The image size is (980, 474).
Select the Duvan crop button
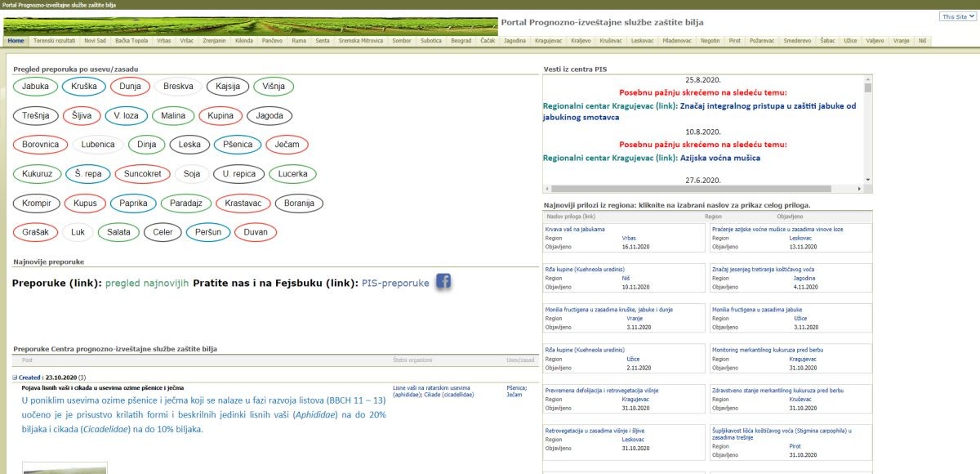pyautogui.click(x=256, y=233)
